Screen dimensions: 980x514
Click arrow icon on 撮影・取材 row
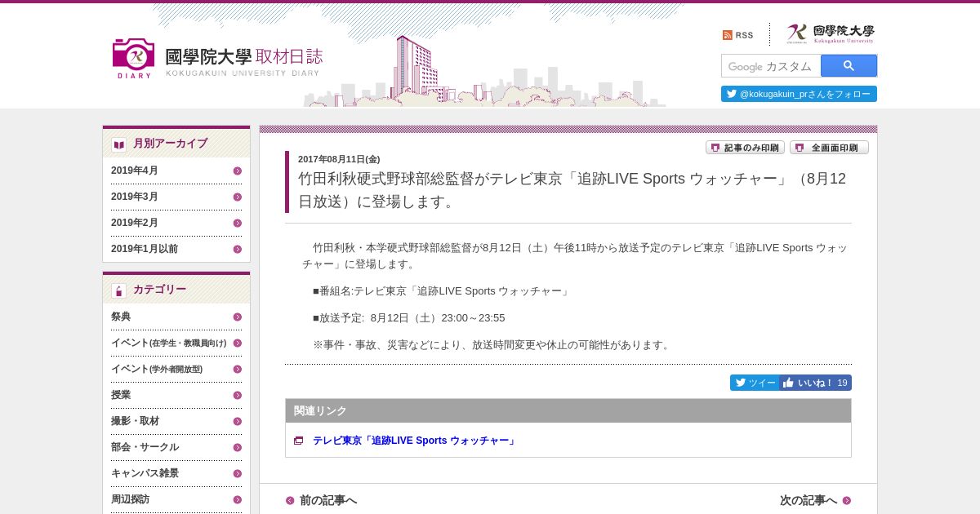click(x=238, y=422)
